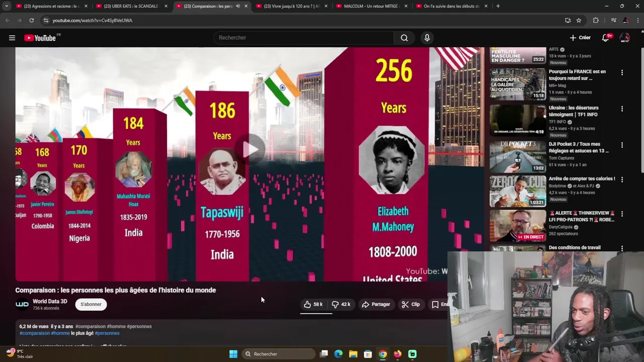Screen dimensions: 644x362
Task: Open options for Pourquoi la FRANCE video
Action: 622,72
